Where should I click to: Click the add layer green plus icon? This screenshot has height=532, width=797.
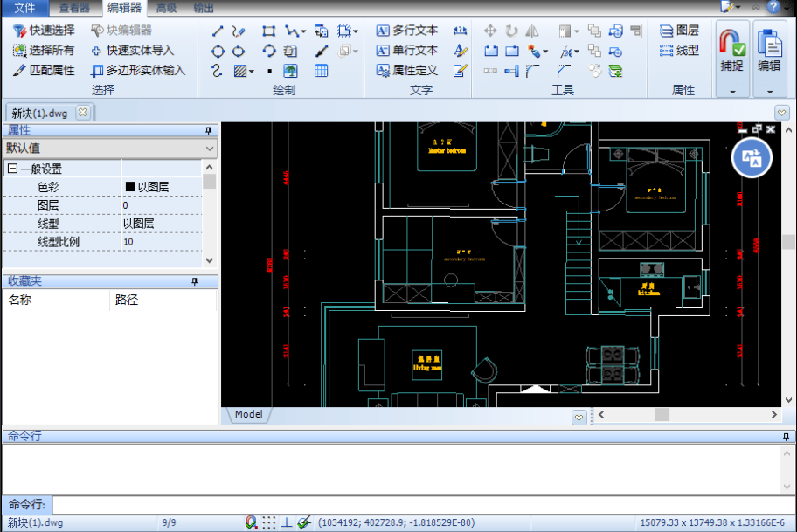[x=615, y=71]
